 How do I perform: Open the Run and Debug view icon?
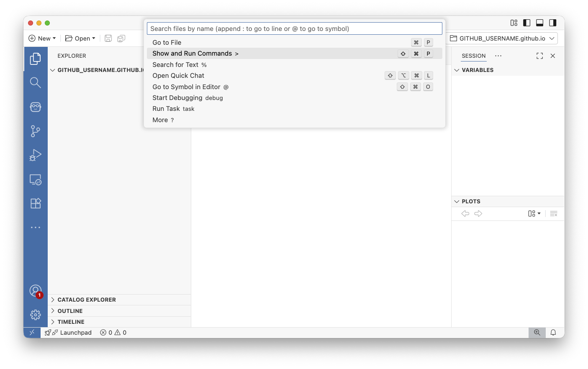click(x=36, y=155)
